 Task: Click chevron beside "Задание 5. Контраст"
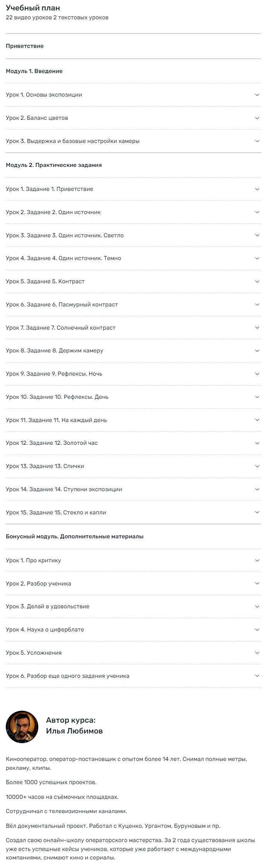pos(257,281)
